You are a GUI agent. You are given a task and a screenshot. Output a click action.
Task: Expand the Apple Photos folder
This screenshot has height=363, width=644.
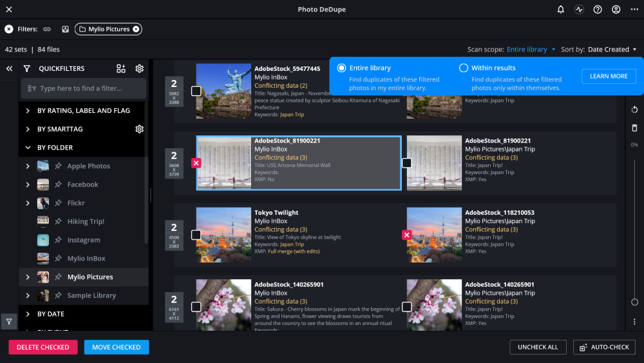28,166
